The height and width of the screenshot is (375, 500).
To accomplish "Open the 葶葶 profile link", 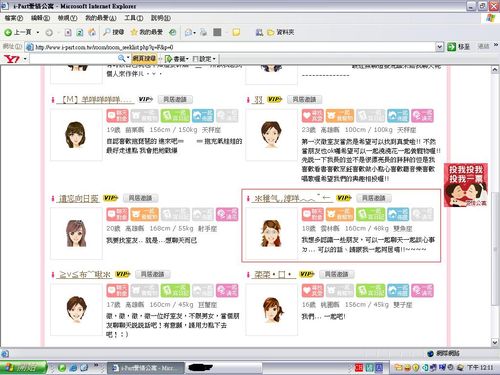I will 273,274.
